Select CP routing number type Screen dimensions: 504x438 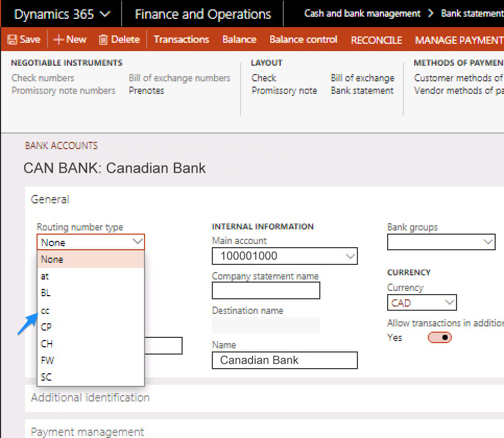[x=91, y=327]
